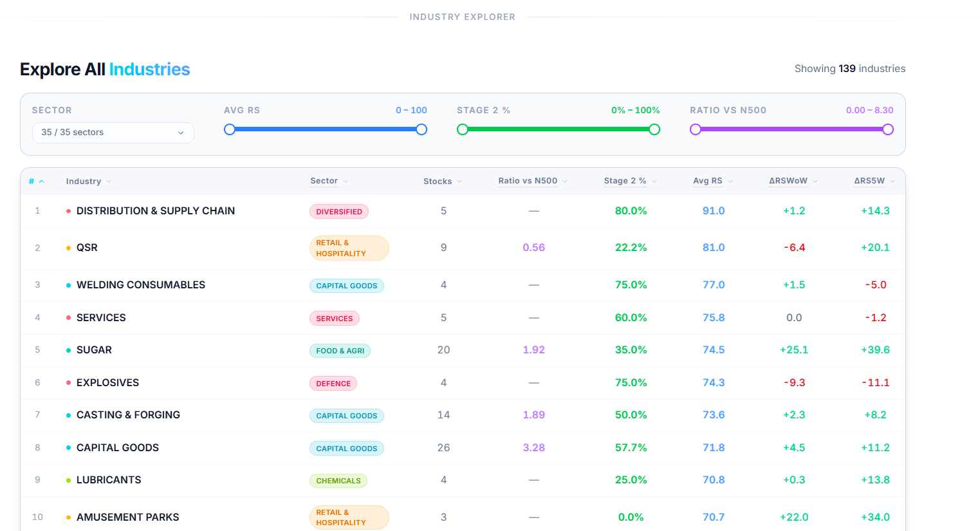Sort table by Ratio vs N500 column
This screenshot has height=531, width=980.
(533, 182)
